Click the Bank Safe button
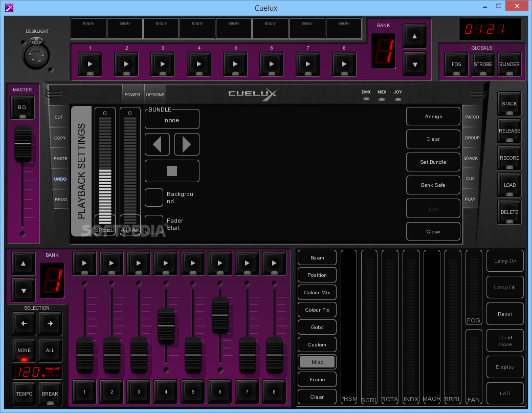 click(x=433, y=185)
